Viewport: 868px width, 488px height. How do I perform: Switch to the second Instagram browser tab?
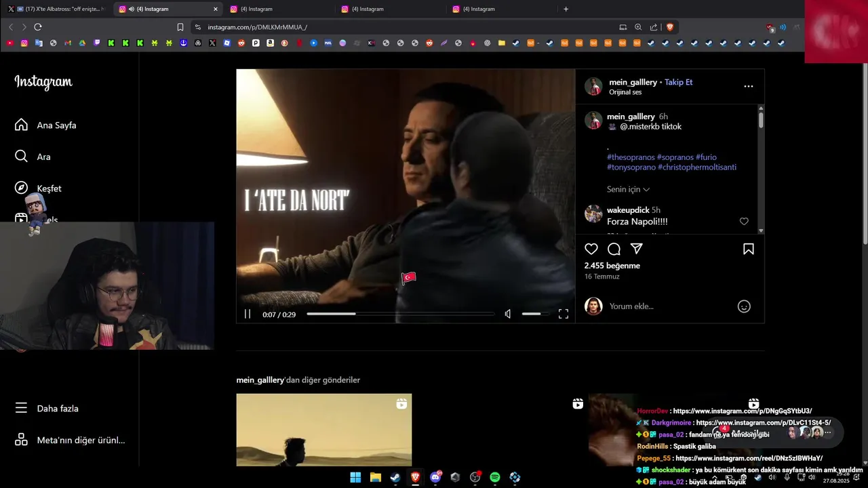[279, 9]
